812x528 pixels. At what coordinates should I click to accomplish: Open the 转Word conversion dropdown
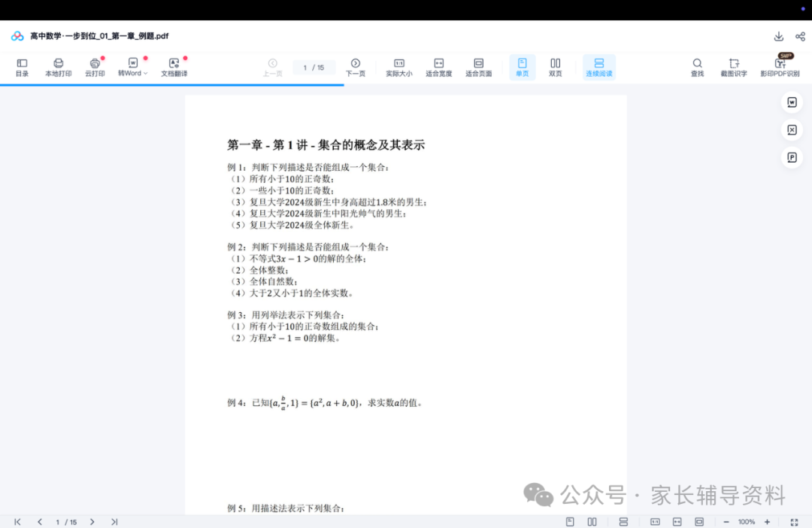(x=132, y=68)
